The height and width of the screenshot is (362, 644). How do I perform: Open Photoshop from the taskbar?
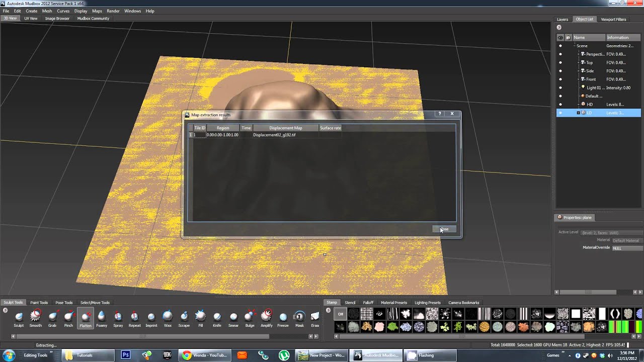pos(126,355)
